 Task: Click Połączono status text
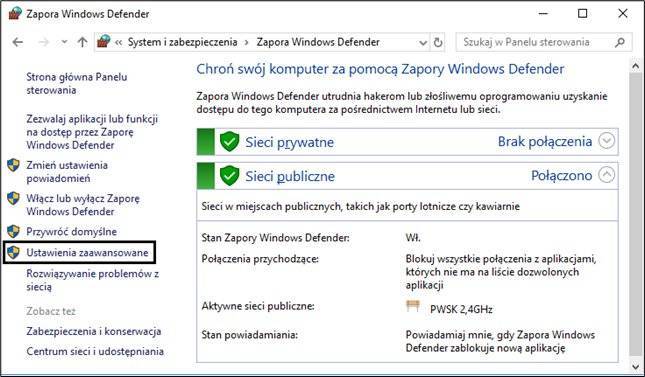coord(561,176)
